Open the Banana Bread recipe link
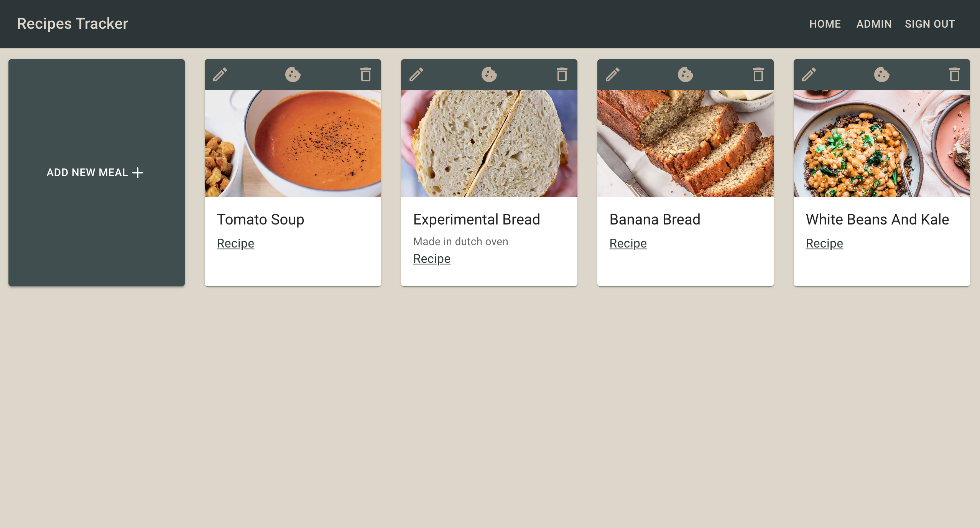The image size is (980, 528). click(628, 243)
